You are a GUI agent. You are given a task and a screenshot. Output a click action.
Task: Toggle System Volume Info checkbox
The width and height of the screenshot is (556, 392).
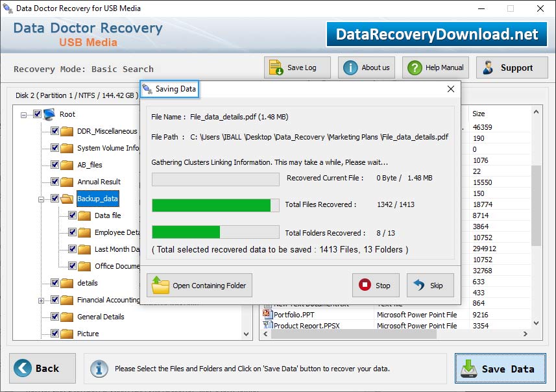point(54,147)
